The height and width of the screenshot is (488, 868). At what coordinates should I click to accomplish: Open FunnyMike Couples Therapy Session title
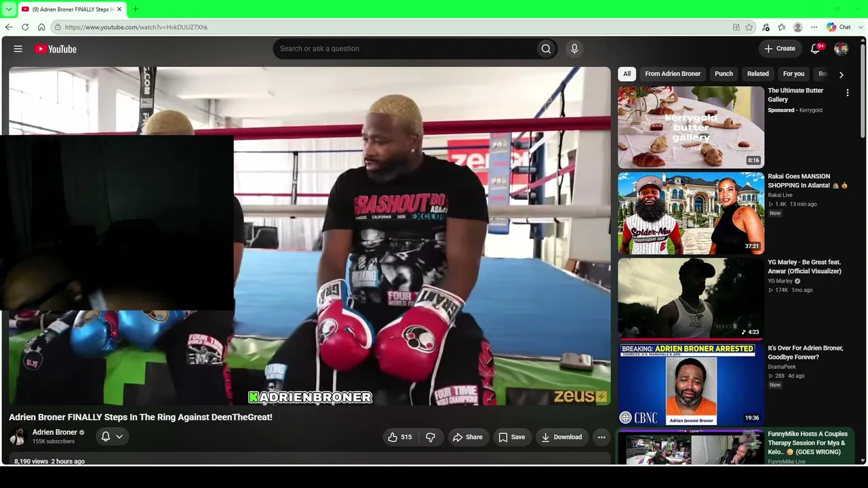pyautogui.click(x=808, y=443)
